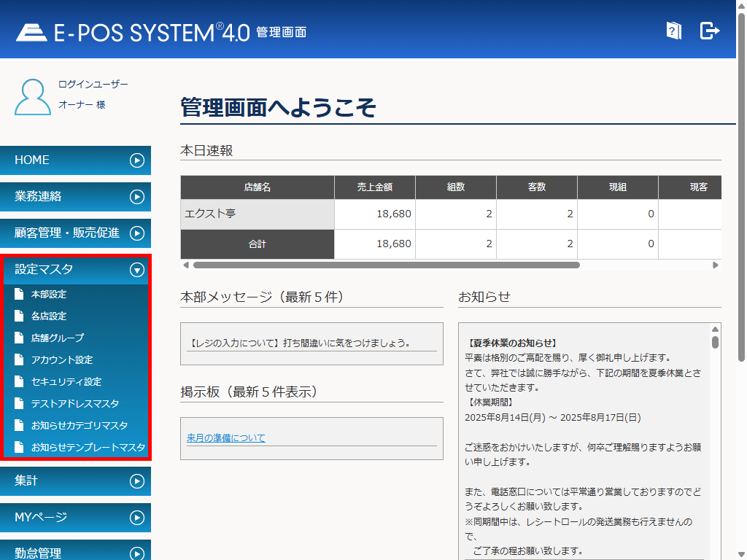This screenshot has width=747, height=560.
Task: Click the E-POS SYSTEM logo
Action: coord(133,32)
